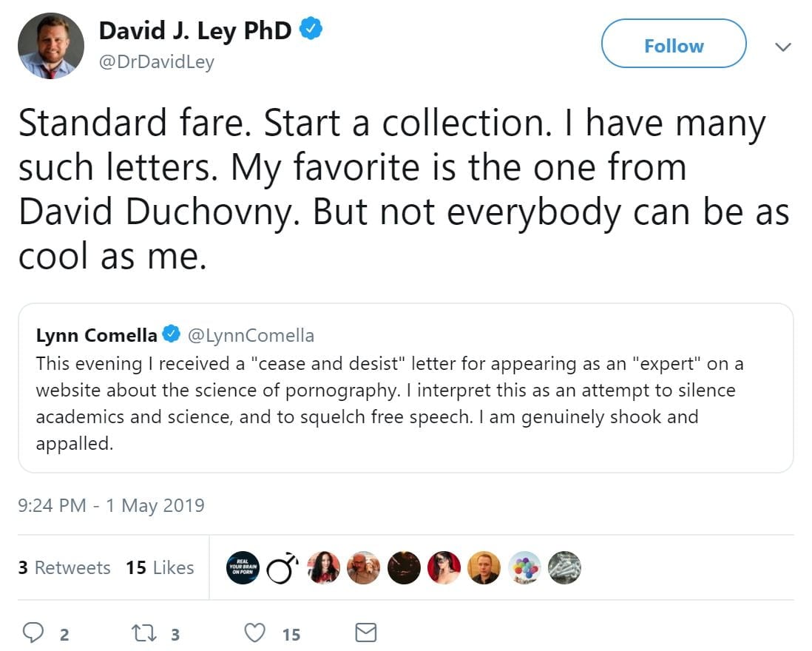Click the blue verified badge beside David J. Ley PhD
Viewport: 812px width, 651px height.
click(309, 30)
